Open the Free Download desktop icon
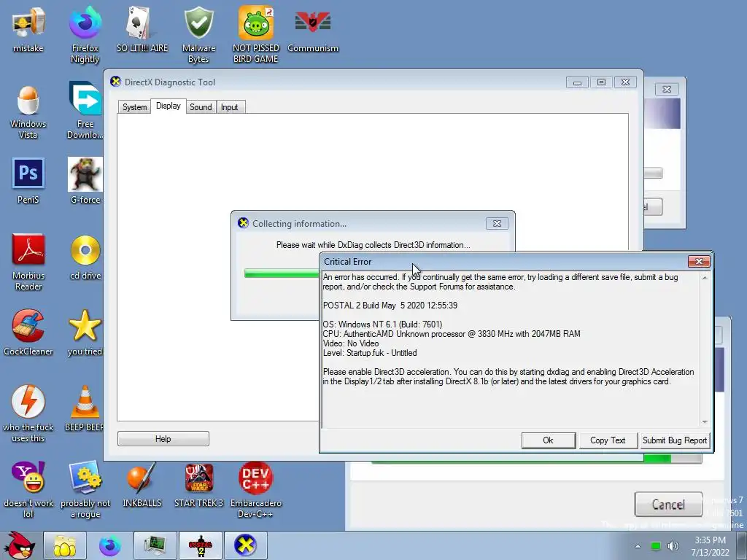Viewport: 747px width, 560px height. [85, 111]
